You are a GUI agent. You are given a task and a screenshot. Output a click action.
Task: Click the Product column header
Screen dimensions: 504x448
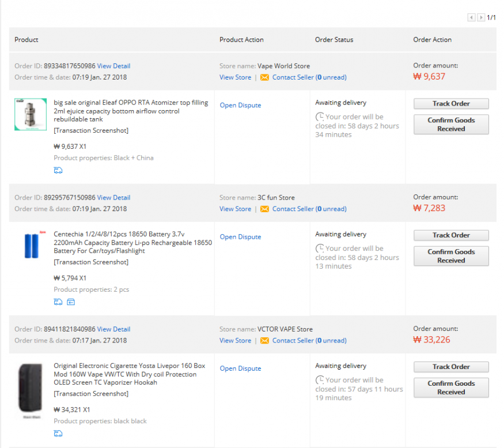(x=26, y=40)
